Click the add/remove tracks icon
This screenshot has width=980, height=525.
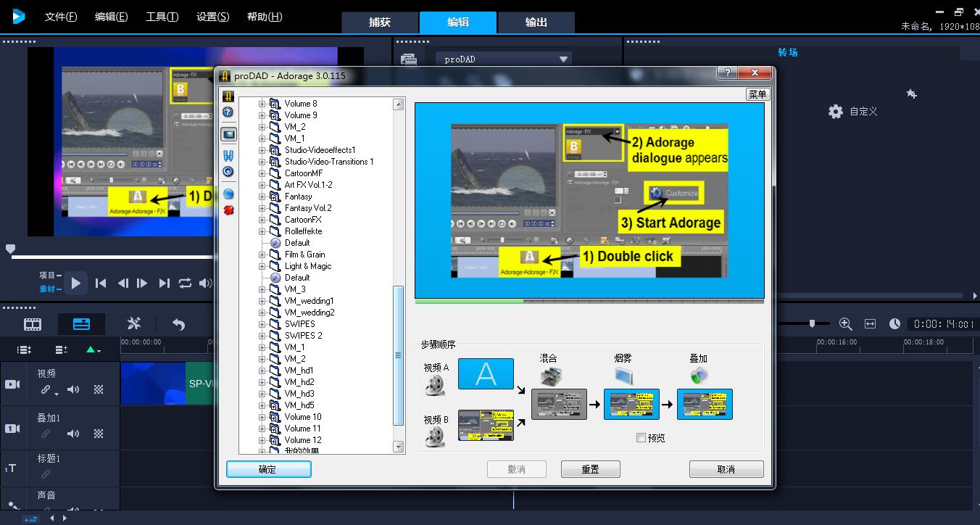click(x=62, y=350)
